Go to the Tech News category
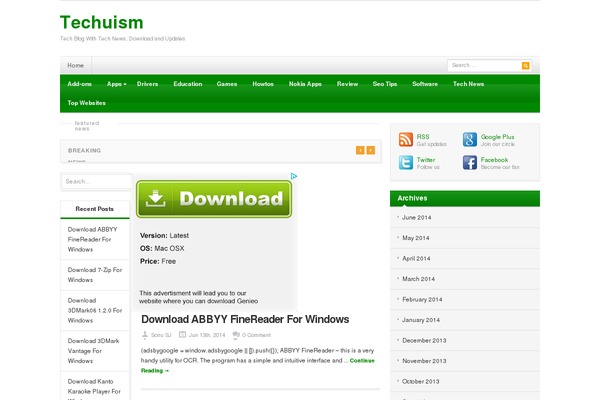The image size is (600, 400). point(468,84)
